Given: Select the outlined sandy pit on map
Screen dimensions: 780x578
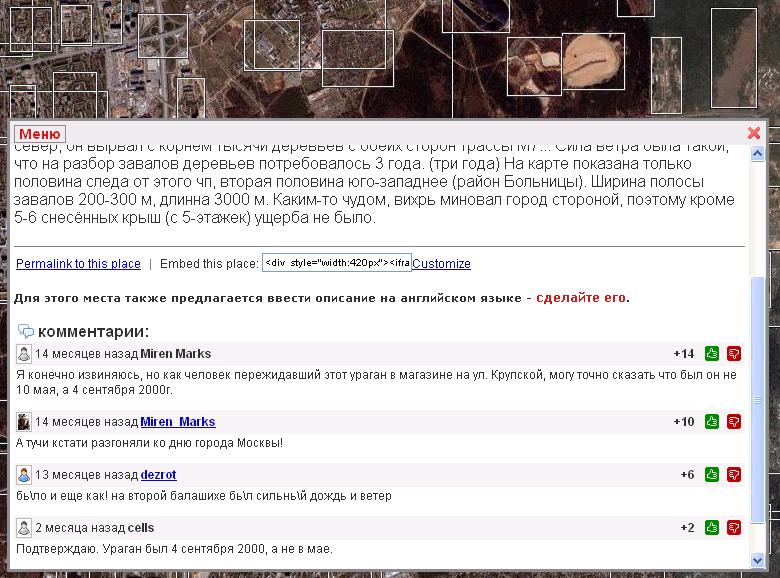Looking at the screenshot, I should pos(593,61).
